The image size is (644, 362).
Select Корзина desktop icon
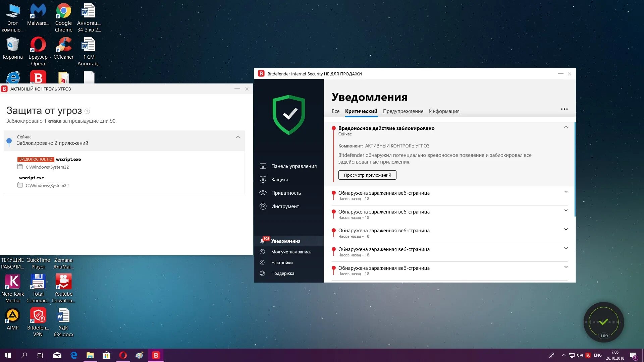coord(12,49)
